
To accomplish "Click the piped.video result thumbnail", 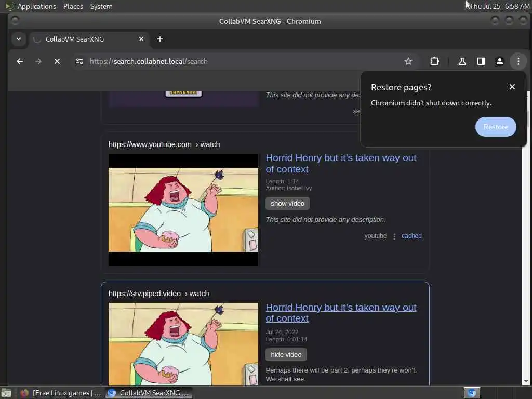I will (183, 344).
